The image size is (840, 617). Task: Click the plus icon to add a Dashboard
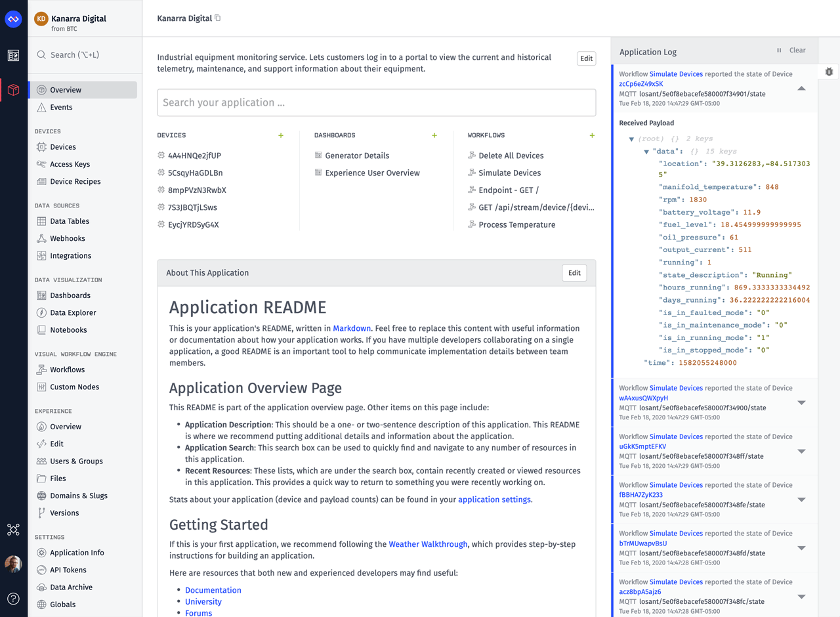(x=434, y=135)
